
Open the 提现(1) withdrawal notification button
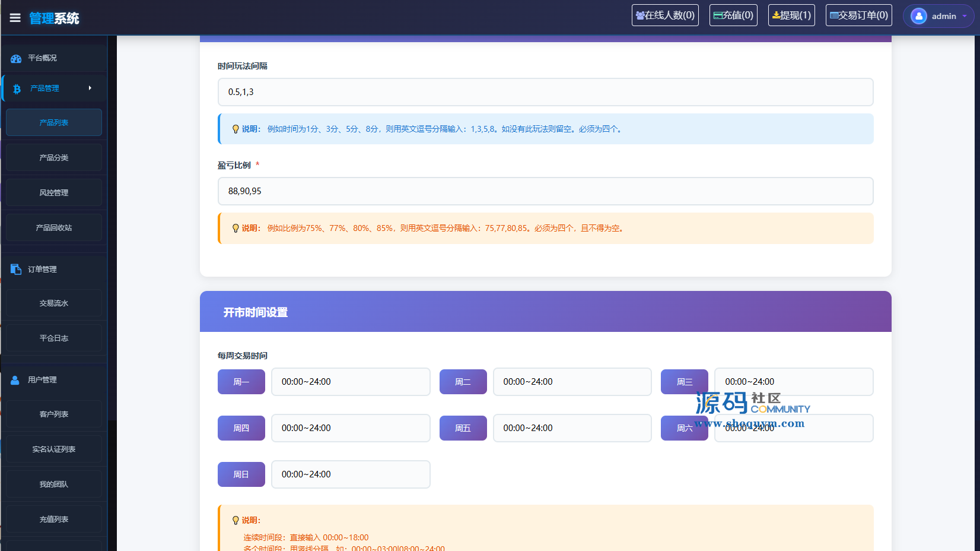tap(791, 15)
